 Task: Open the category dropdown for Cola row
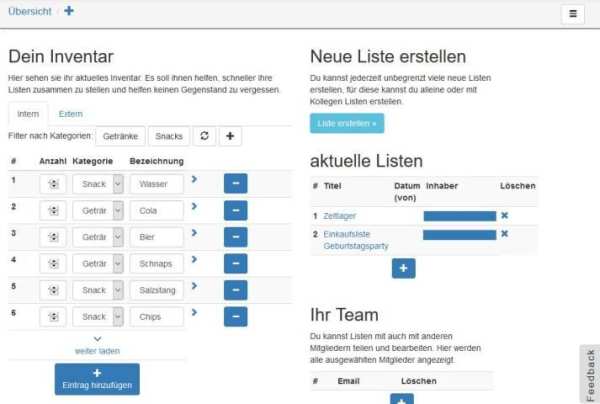(98, 210)
